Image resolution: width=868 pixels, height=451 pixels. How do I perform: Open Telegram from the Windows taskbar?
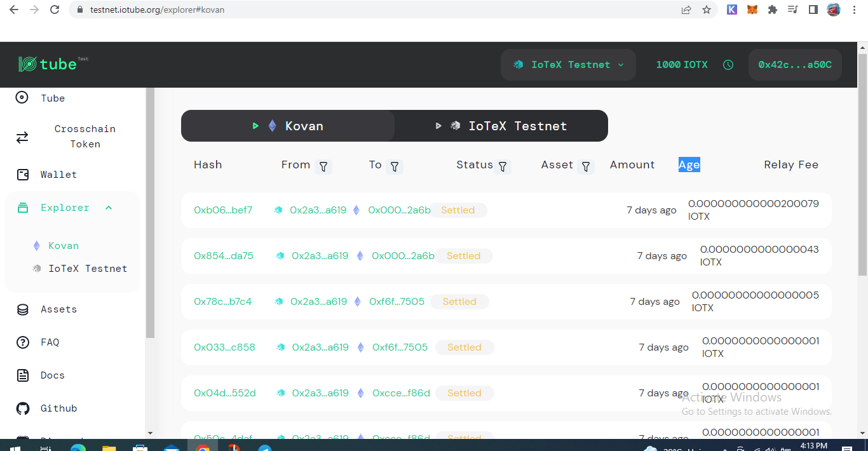(x=265, y=447)
